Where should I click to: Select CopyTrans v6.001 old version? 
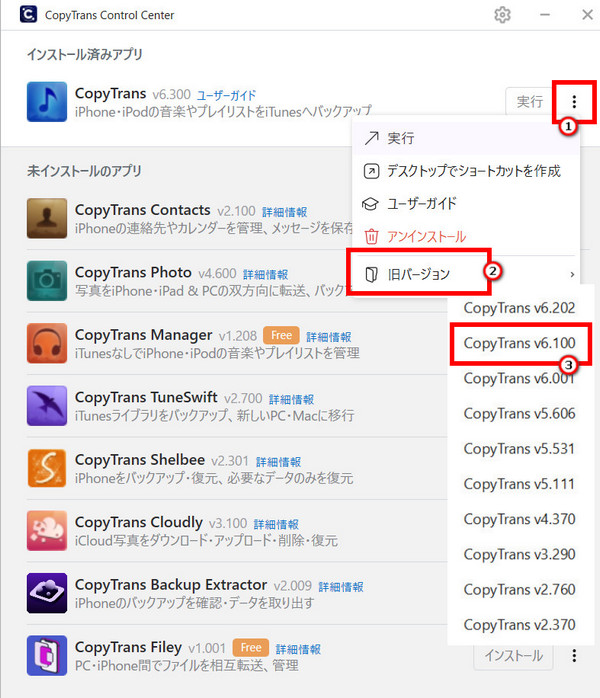pyautogui.click(x=520, y=378)
